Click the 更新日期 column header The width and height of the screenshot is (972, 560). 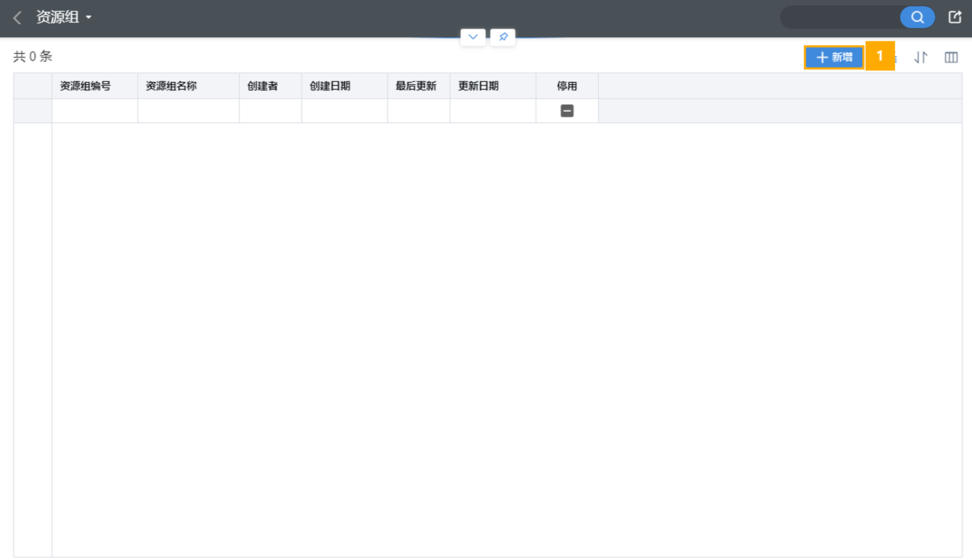[x=493, y=86]
